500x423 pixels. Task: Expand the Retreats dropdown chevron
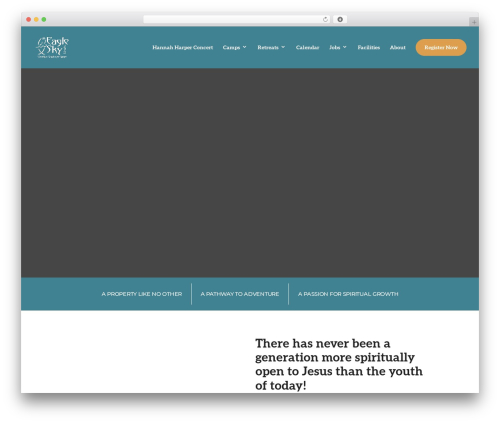tap(283, 47)
